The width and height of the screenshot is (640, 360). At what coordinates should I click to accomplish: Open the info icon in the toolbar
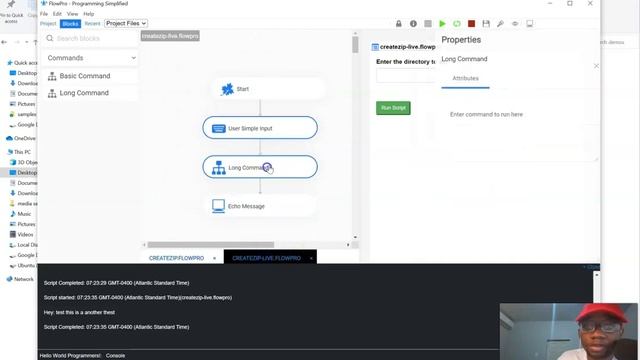pyautogui.click(x=413, y=24)
